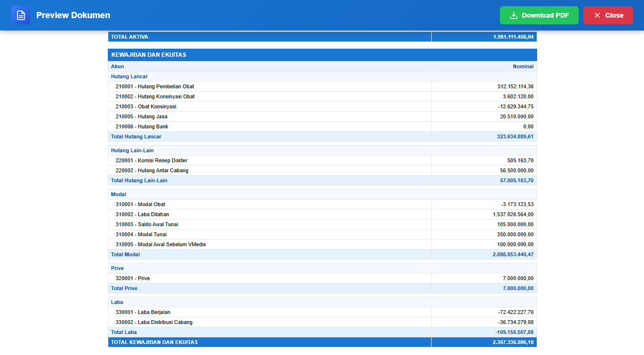Image resolution: width=644 pixels, height=355 pixels.
Task: Click value 505.163,70
Action: point(520,160)
